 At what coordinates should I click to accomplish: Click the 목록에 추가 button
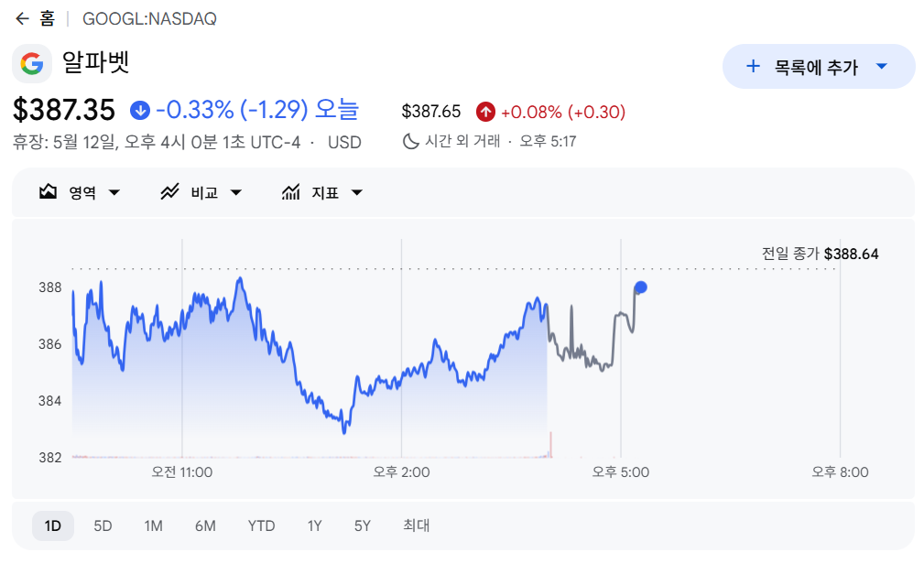[x=819, y=67]
